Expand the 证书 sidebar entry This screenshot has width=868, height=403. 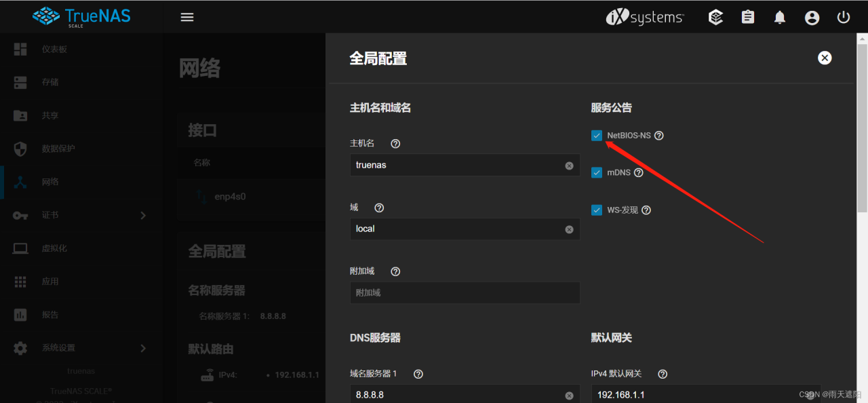50,214
